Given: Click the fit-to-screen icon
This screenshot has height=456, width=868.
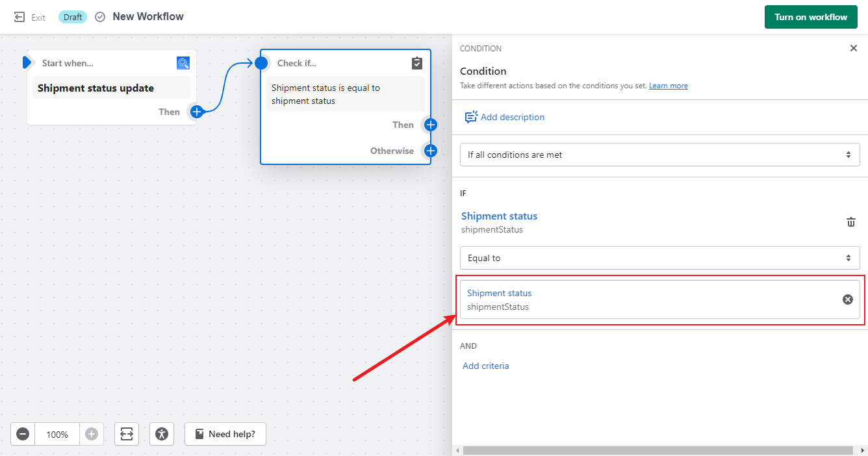Looking at the screenshot, I should click(127, 434).
